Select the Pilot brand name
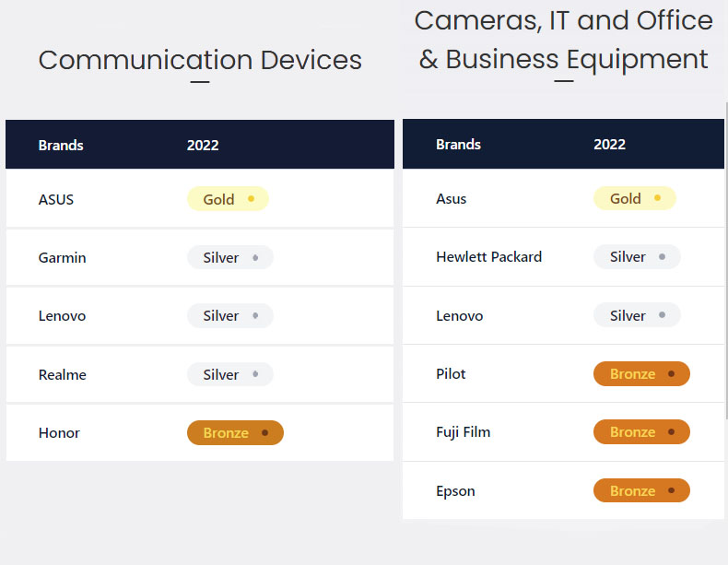The height and width of the screenshot is (565, 728). coord(451,374)
